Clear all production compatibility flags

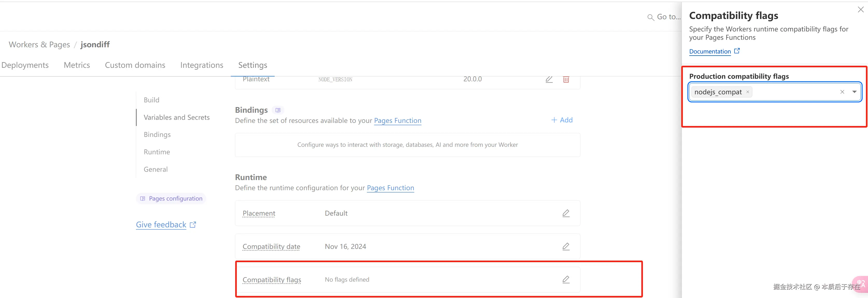click(842, 92)
